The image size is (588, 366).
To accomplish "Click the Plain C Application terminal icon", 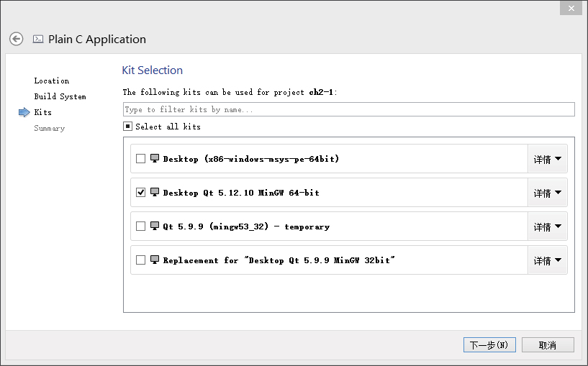I will (38, 39).
